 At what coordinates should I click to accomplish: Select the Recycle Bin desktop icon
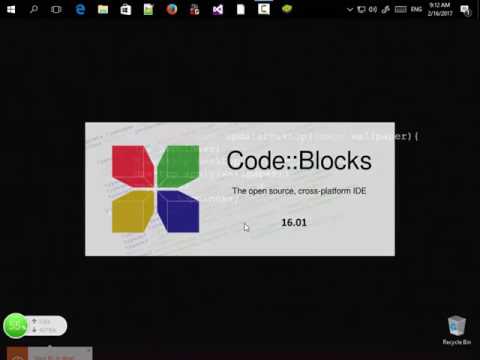click(x=457, y=330)
